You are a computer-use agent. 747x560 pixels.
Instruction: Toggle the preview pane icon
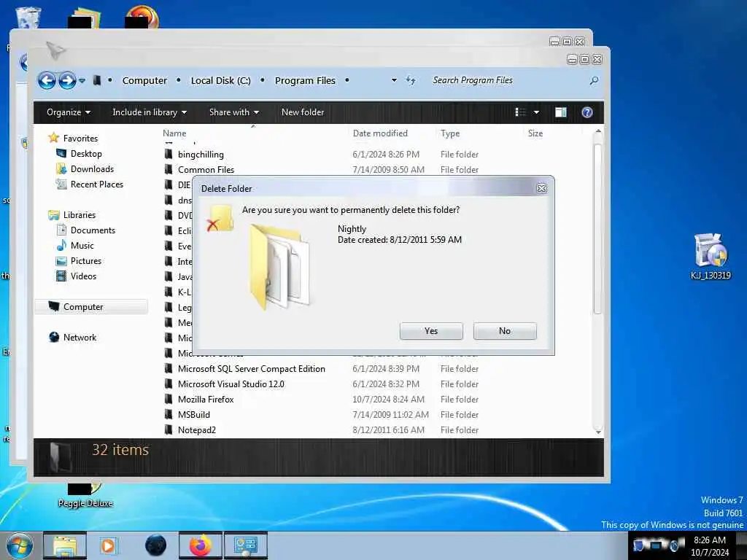point(561,112)
